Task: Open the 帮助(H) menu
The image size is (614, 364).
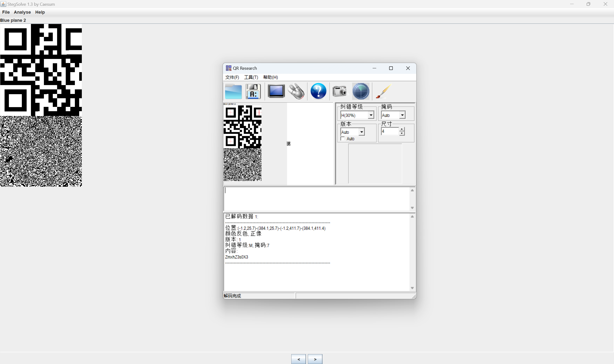Action: point(270,77)
